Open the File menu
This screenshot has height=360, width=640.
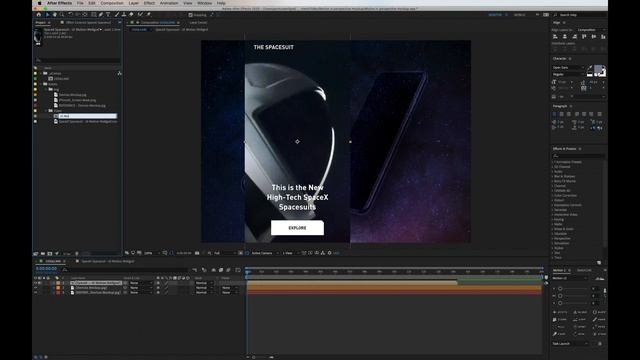(80, 3)
